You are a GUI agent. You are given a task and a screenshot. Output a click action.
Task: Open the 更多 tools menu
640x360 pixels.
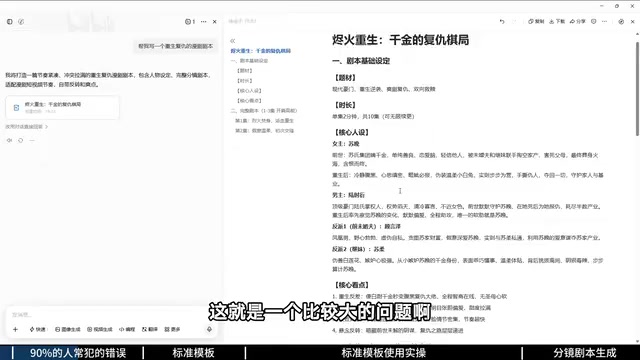[x=172, y=329]
